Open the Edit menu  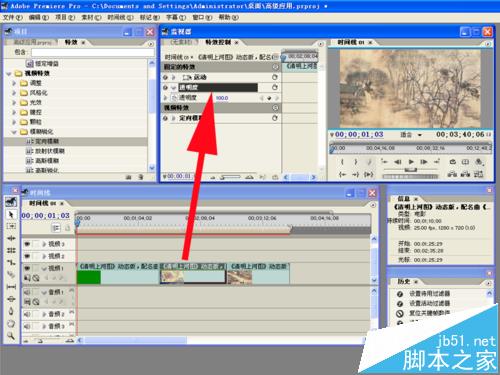coord(39,17)
